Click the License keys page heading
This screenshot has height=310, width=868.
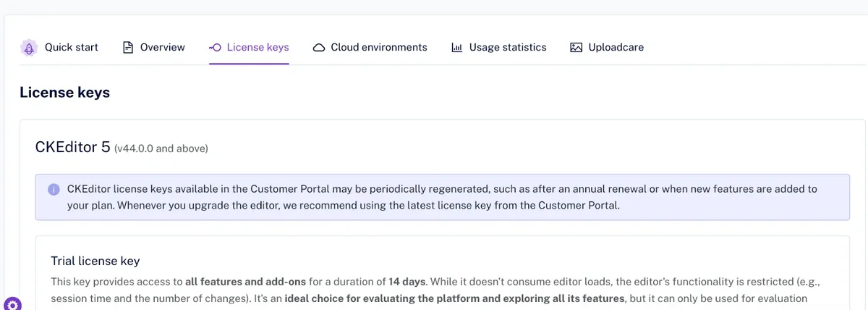[x=64, y=93]
